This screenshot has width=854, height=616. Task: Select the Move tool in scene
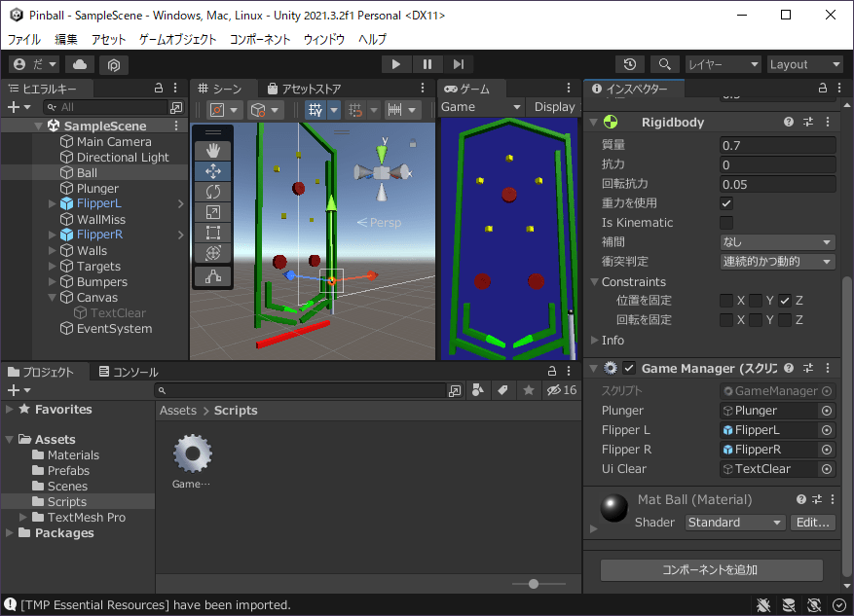(213, 171)
